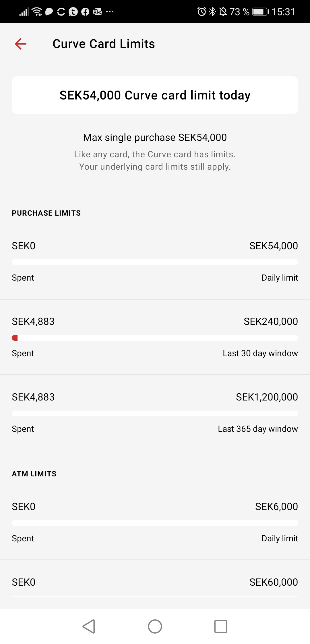The height and width of the screenshot is (644, 310).
Task: Tap the Wi-Fi status icon
Action: 37,12
